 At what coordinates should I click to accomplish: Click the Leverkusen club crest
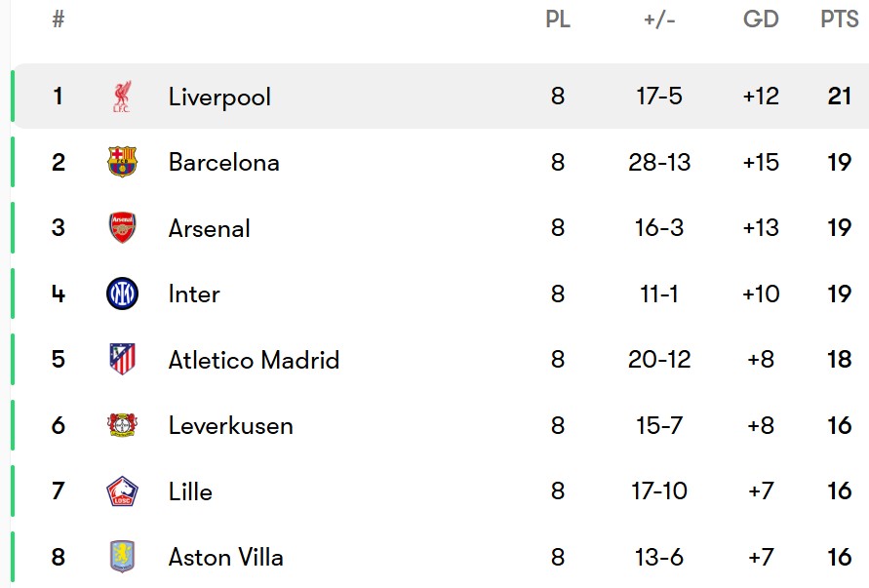(x=122, y=425)
